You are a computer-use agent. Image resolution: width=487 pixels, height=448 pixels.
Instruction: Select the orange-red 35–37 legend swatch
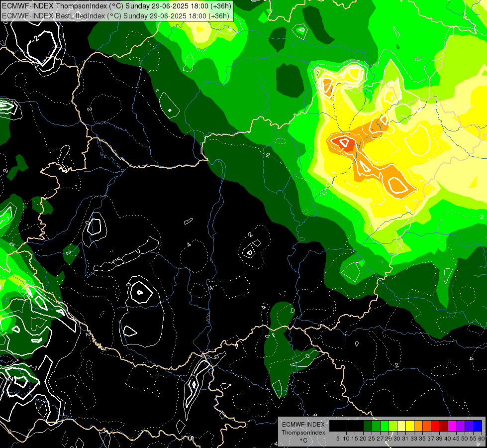[427, 426]
